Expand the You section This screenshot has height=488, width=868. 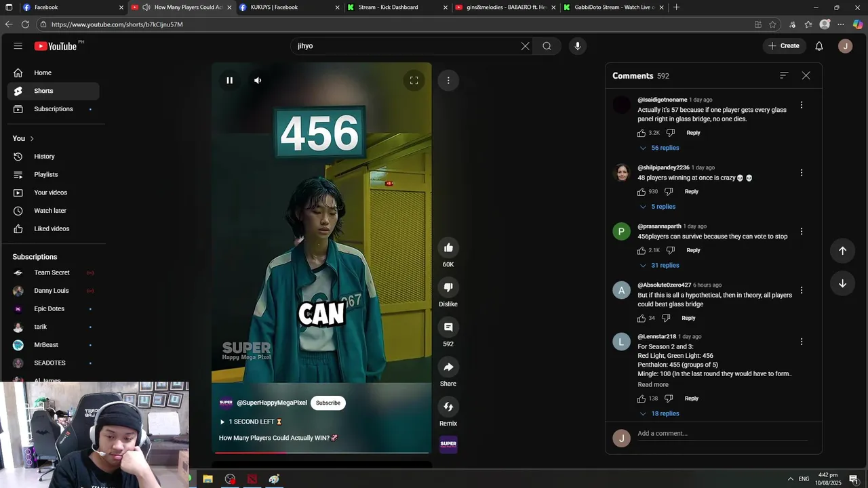coord(23,138)
